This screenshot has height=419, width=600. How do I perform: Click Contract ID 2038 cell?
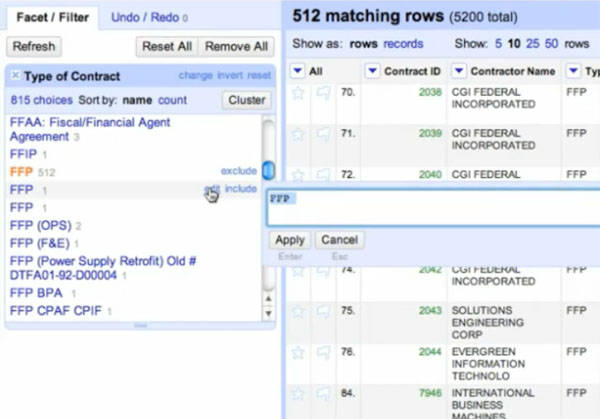click(430, 92)
